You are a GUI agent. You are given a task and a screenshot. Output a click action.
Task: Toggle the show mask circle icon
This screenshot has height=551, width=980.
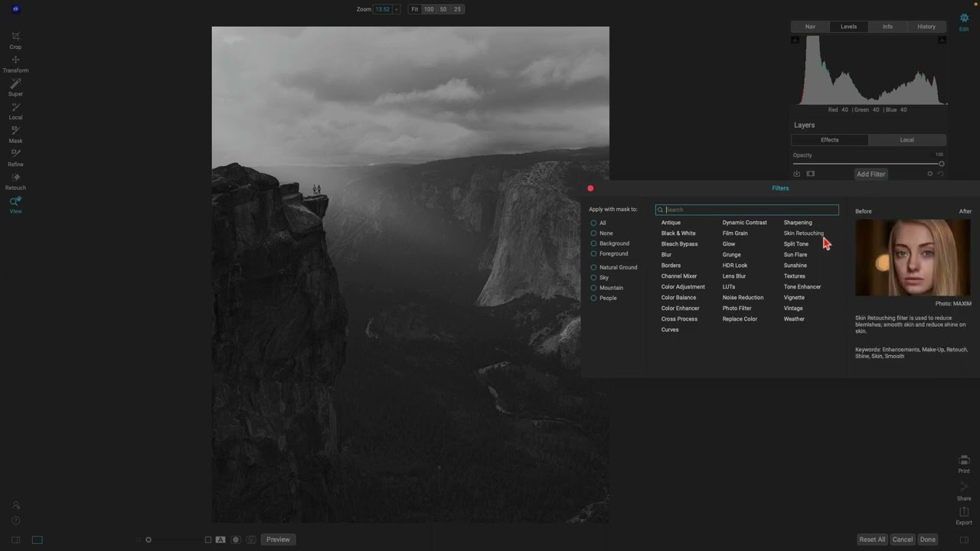click(236, 540)
